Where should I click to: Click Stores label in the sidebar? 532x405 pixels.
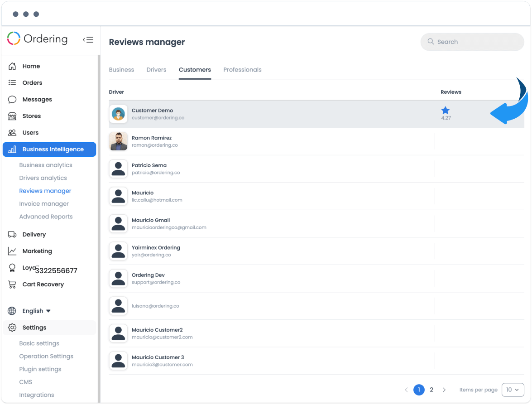click(x=32, y=116)
